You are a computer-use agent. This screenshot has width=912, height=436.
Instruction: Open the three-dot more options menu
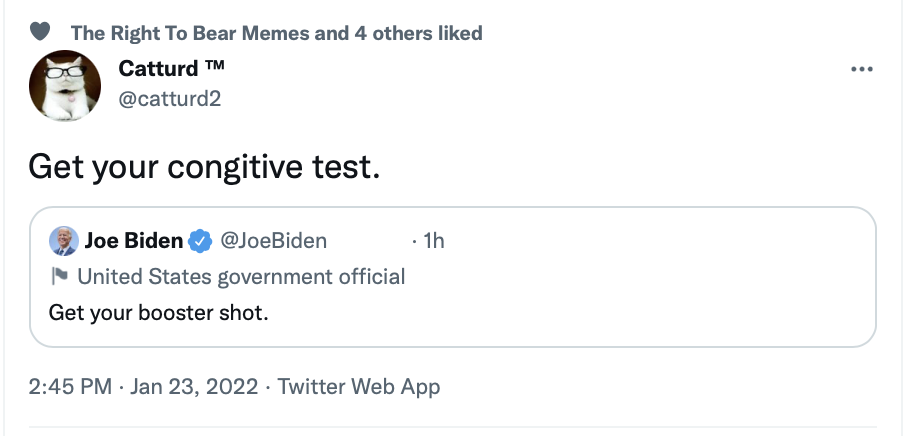coord(861,69)
